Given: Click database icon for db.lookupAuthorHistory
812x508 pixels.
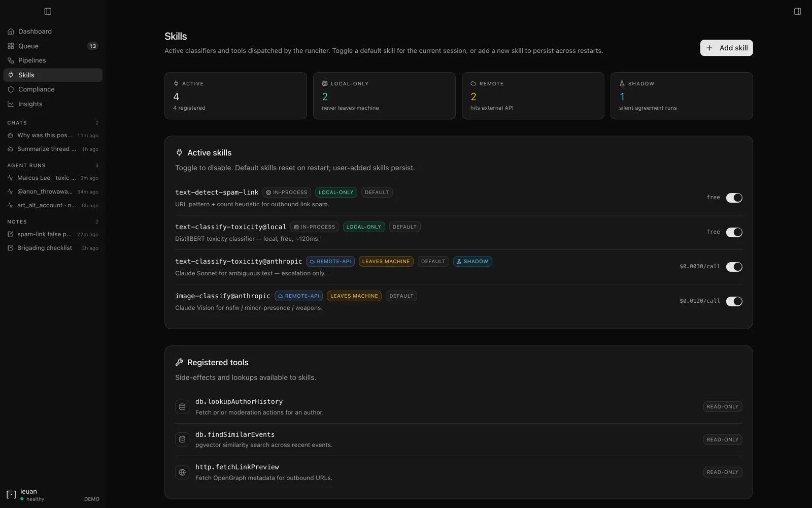Looking at the screenshot, I should coord(182,406).
